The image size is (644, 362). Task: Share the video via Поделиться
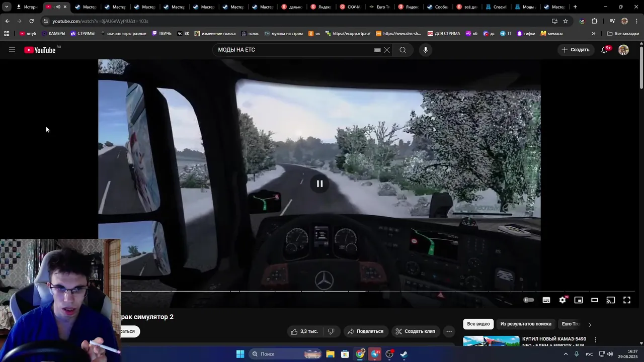point(366,331)
